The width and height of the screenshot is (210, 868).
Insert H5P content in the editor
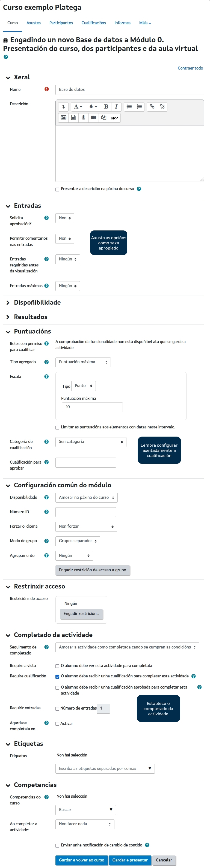coord(114,118)
